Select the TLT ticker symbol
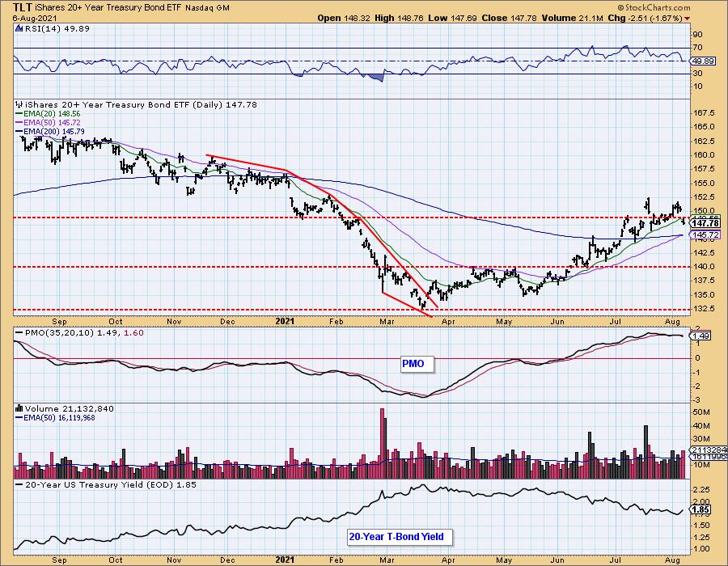 pyautogui.click(x=23, y=7)
